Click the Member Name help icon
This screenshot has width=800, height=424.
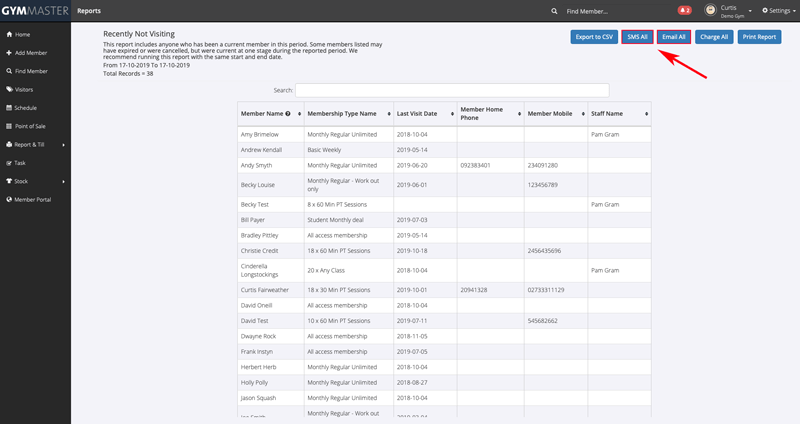[288, 114]
